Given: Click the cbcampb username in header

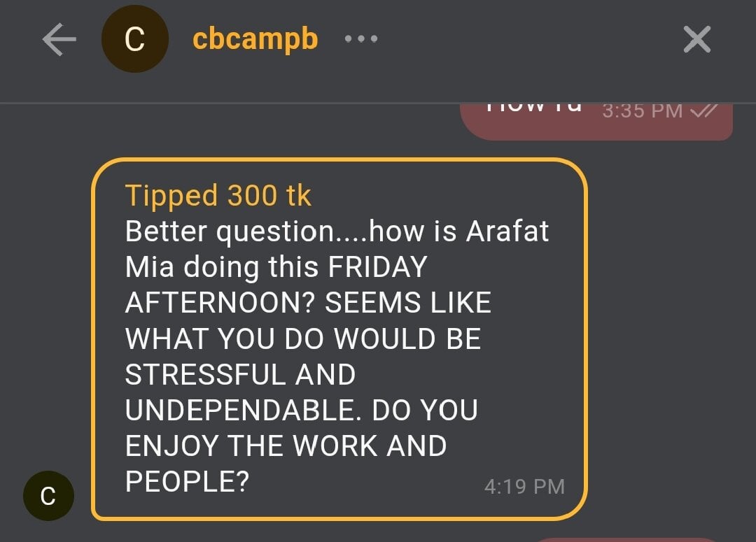Looking at the screenshot, I should 255,39.
